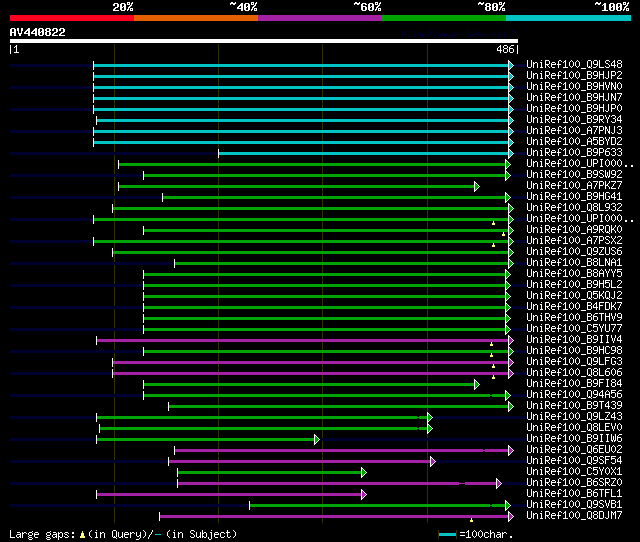This screenshot has width=640, height=542.
Task: Open the UniRef100_Q8L606 entry
Action: pos(574,373)
